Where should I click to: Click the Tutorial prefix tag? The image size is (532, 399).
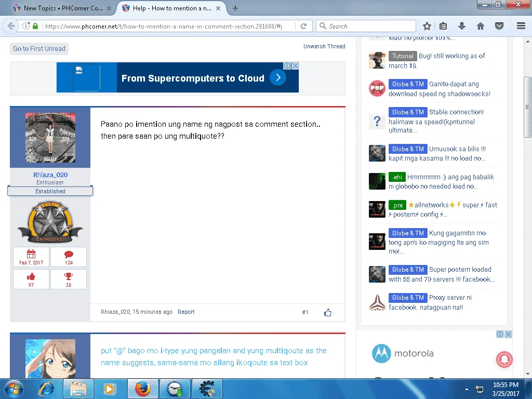(403, 56)
